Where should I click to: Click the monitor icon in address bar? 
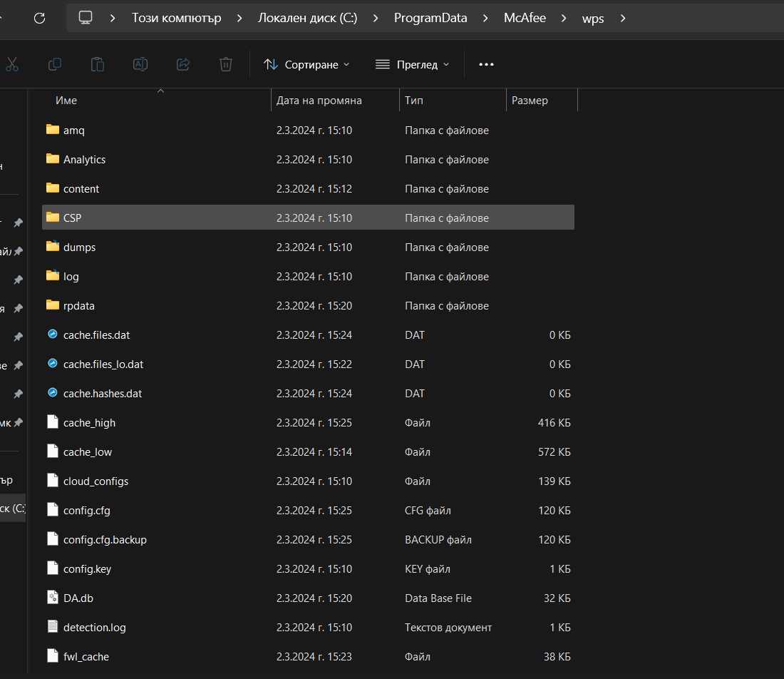(x=86, y=18)
